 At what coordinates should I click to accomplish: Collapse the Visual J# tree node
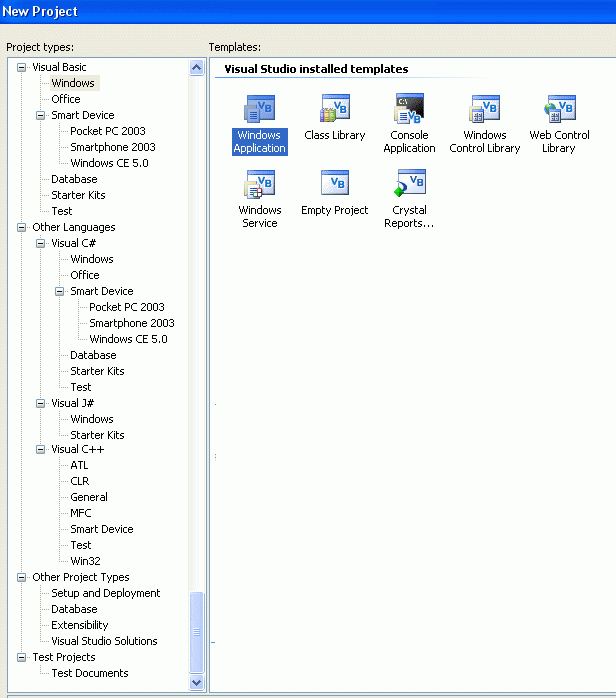point(41,403)
